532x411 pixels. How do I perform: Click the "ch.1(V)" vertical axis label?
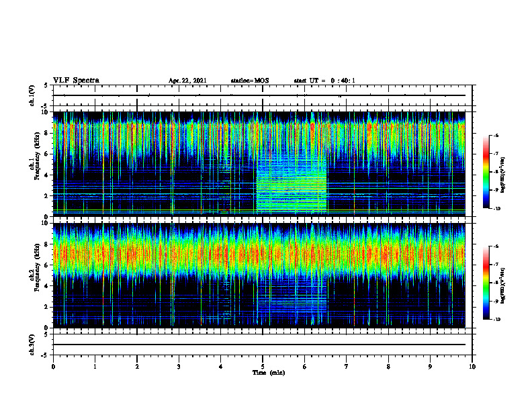coord(32,95)
